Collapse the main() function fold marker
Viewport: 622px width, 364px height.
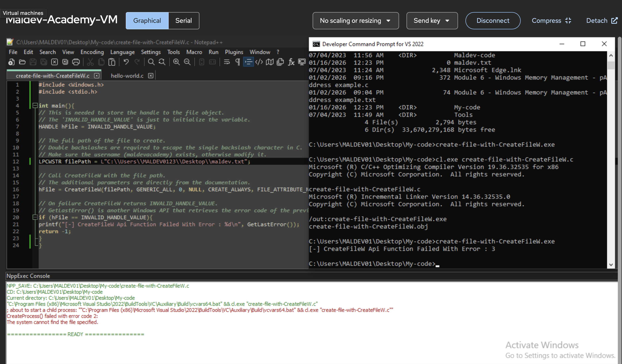tap(35, 106)
